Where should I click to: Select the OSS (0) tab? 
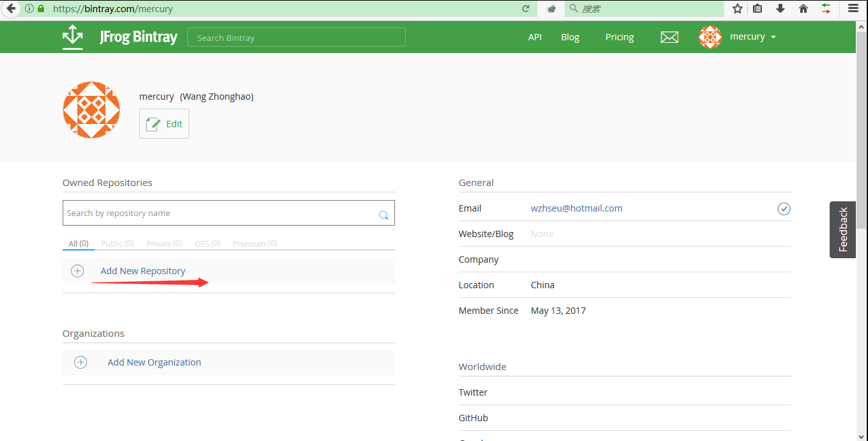coord(208,244)
